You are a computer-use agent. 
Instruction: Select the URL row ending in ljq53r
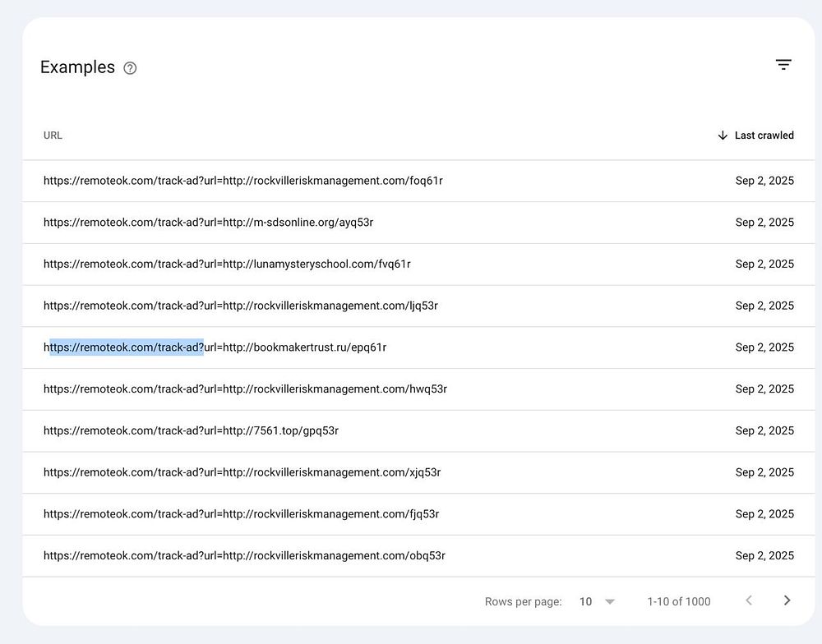(x=418, y=306)
